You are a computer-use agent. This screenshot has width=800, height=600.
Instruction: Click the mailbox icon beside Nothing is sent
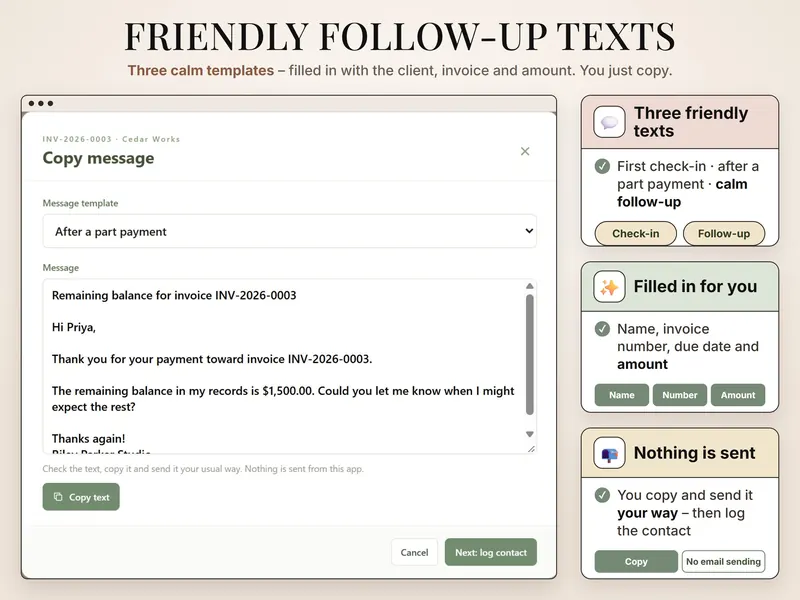[x=609, y=453]
